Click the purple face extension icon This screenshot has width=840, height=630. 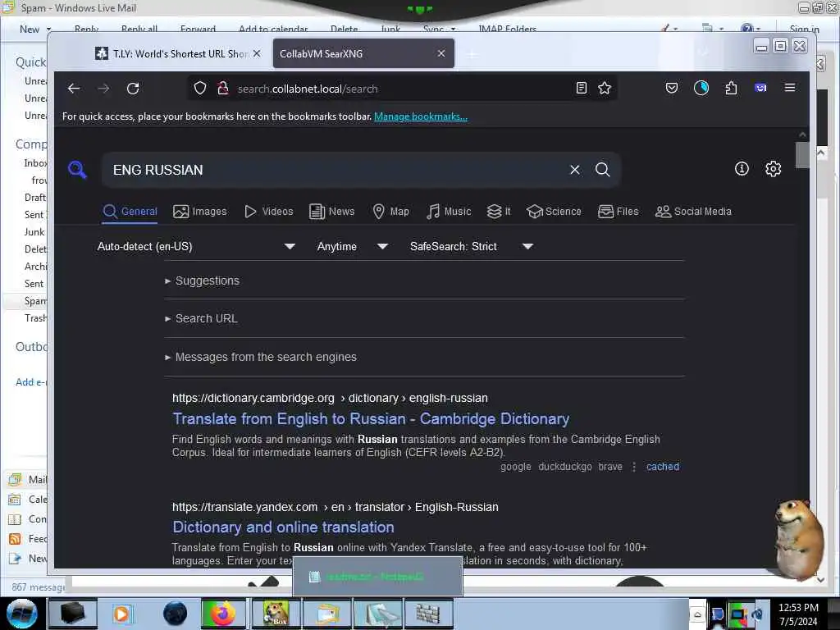(760, 87)
